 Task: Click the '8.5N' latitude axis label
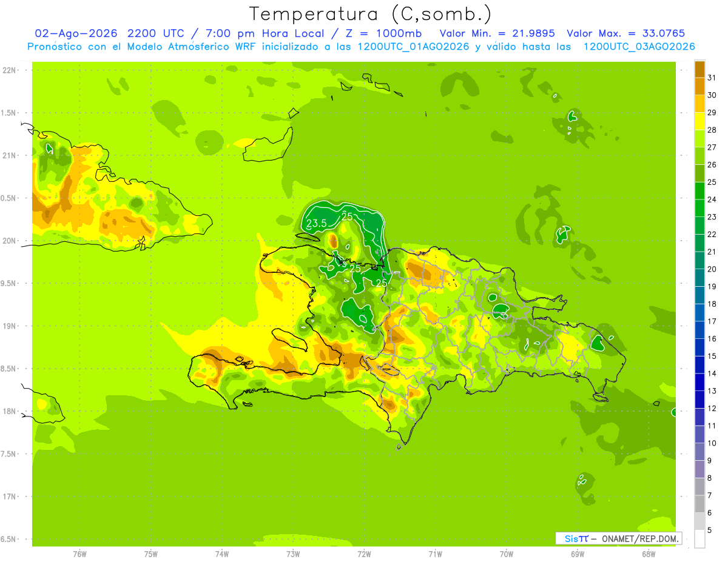9,369
